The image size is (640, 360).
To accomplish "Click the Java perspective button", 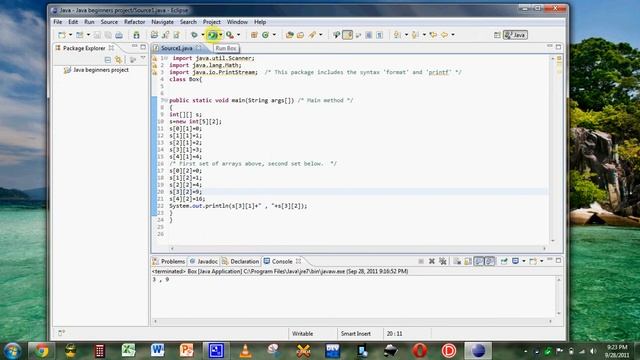I will tap(515, 35).
